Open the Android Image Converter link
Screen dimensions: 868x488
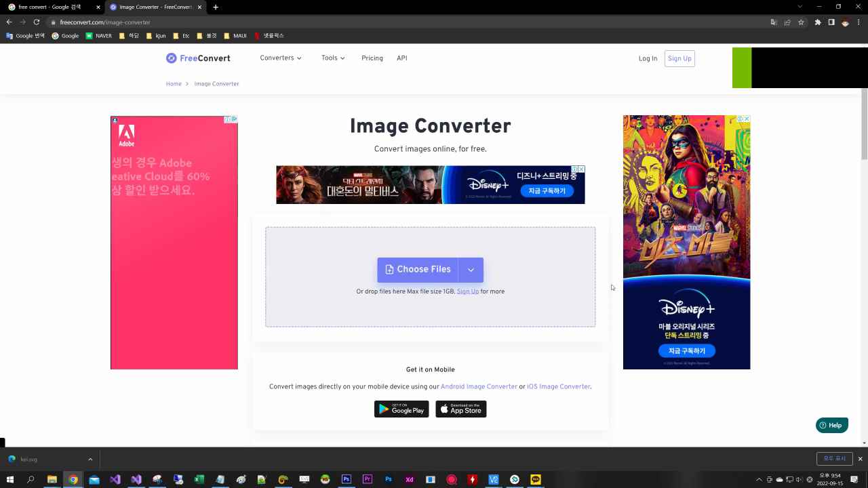point(479,387)
